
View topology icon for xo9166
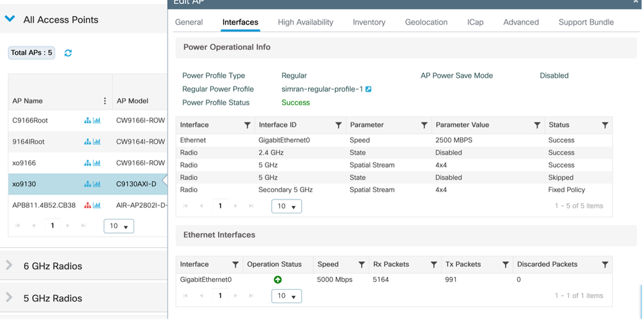[x=87, y=163]
